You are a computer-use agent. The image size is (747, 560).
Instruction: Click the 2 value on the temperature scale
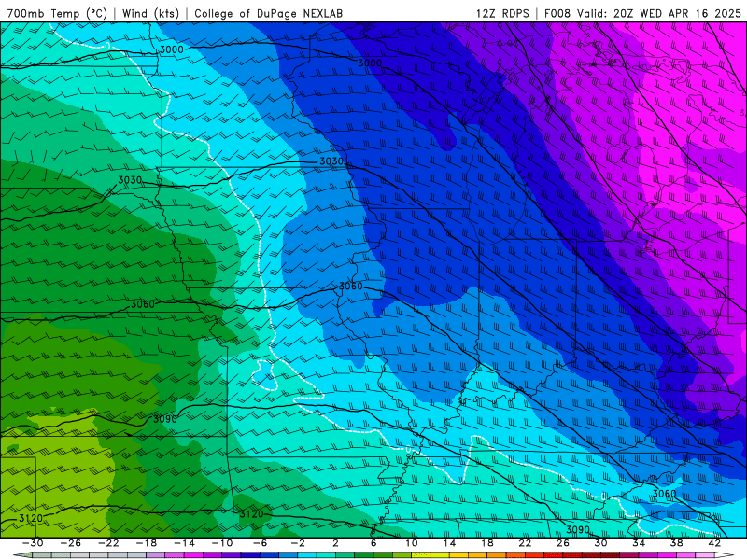pos(335,543)
